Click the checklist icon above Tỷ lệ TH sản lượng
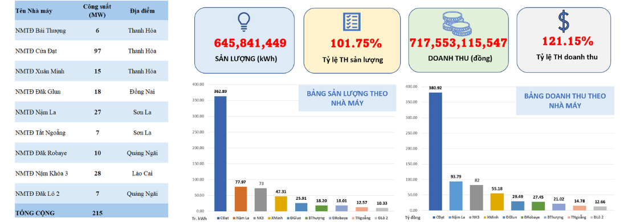 tap(352, 22)
